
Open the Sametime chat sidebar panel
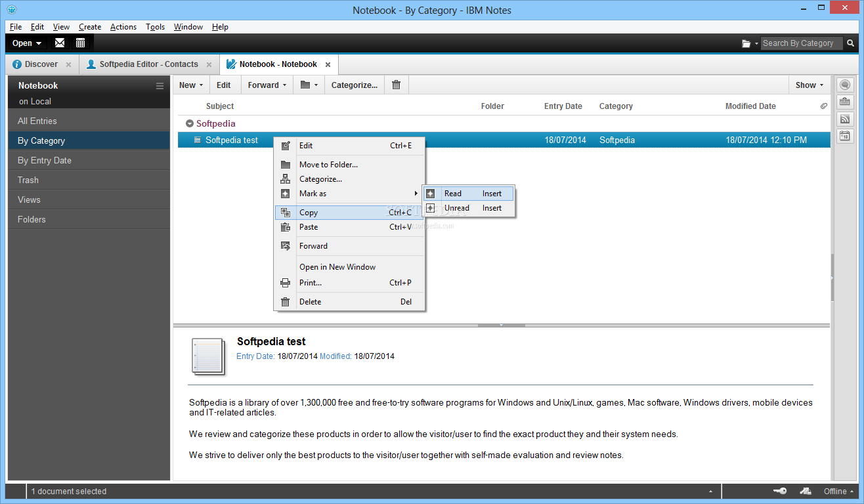coord(845,85)
